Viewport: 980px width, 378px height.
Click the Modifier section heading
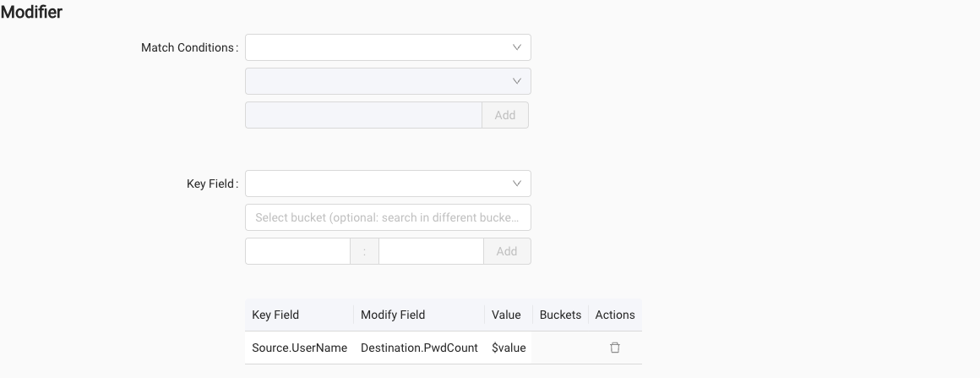31,12
